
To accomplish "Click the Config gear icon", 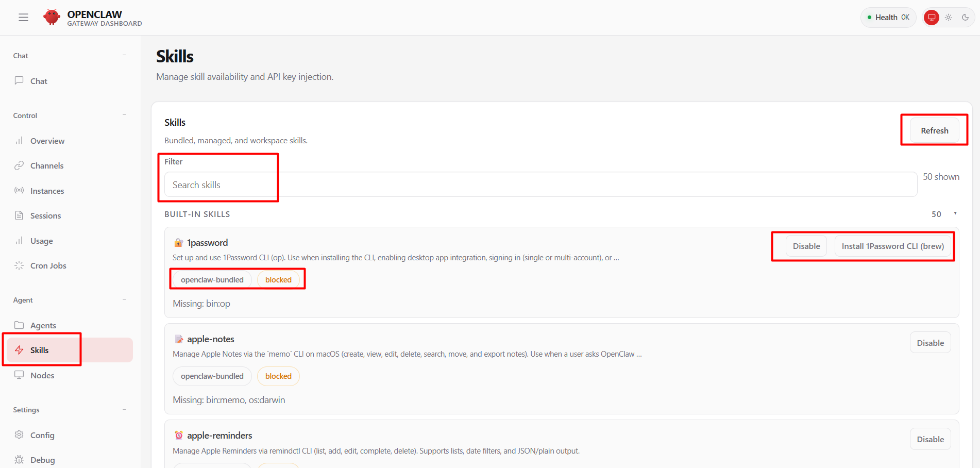I will pyautogui.click(x=19, y=435).
